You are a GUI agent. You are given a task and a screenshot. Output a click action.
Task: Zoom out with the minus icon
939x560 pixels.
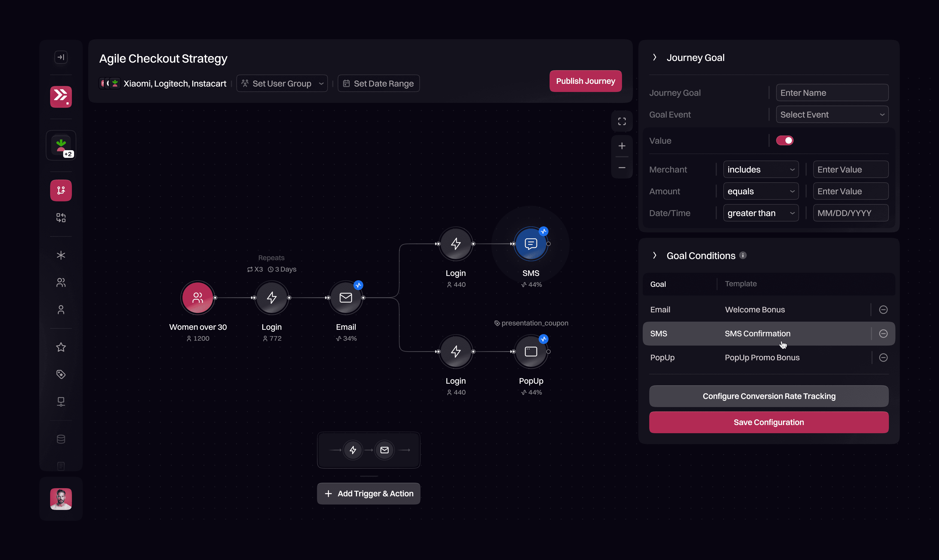pos(621,168)
